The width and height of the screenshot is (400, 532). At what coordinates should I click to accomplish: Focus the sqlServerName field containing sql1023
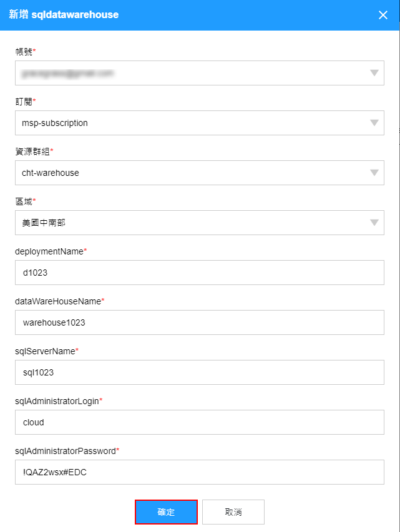pos(200,372)
